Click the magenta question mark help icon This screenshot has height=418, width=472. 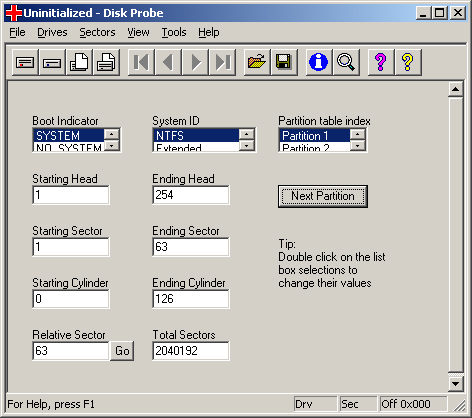[x=381, y=62]
